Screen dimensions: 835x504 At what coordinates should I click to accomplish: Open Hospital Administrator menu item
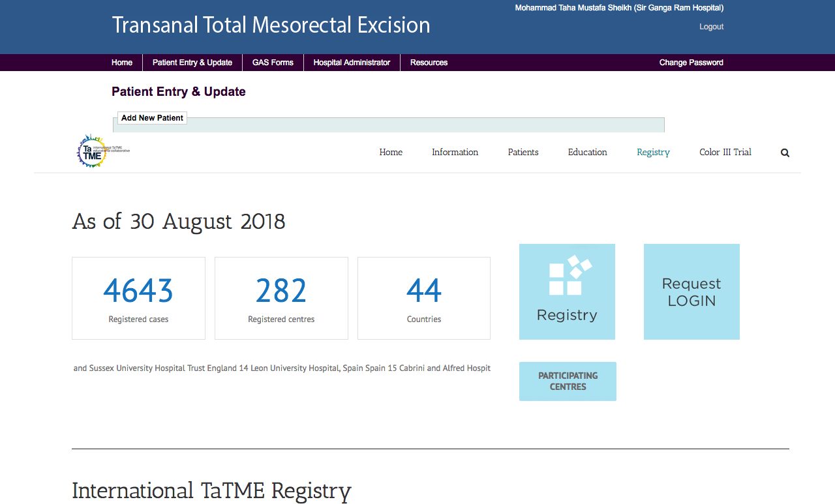(352, 63)
